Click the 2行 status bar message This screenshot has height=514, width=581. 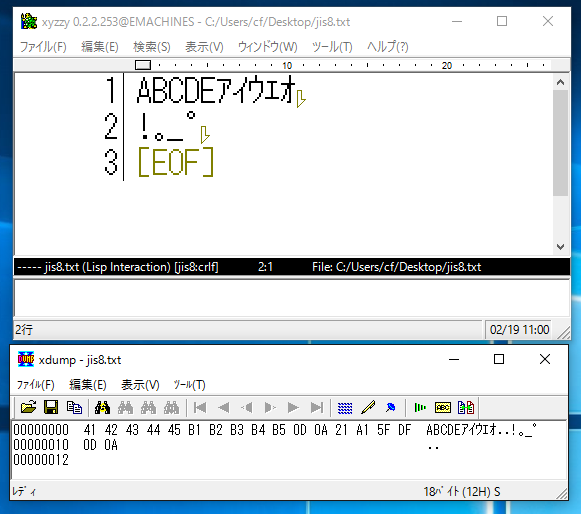pos(24,329)
